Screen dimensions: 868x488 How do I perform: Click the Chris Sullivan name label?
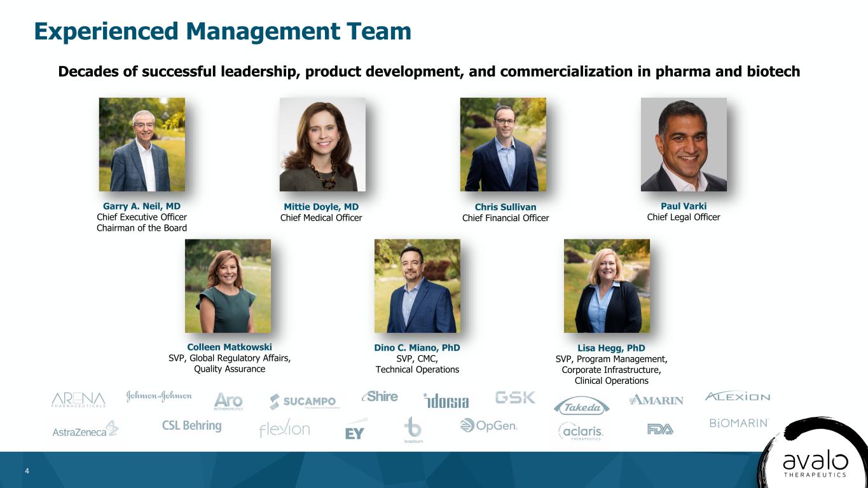(505, 207)
